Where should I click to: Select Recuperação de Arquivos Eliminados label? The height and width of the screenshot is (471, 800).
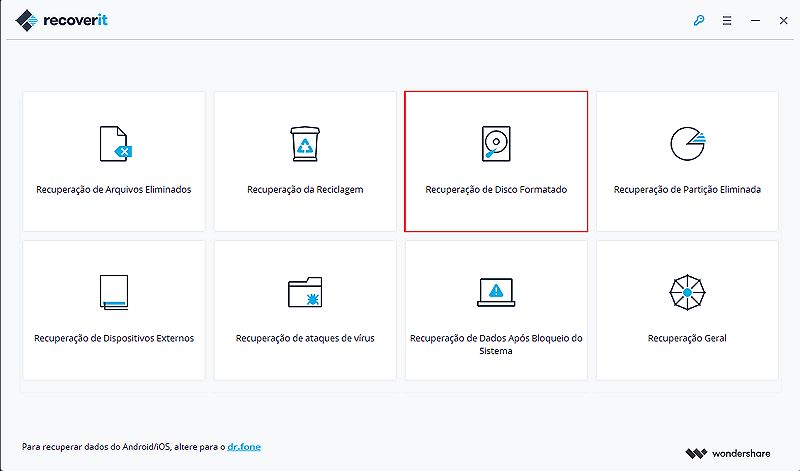114,189
